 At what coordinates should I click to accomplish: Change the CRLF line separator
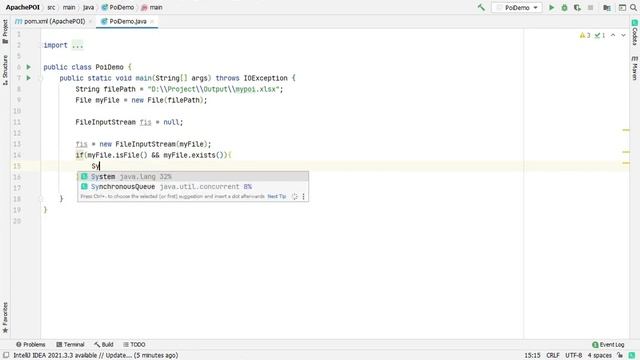tap(553, 356)
